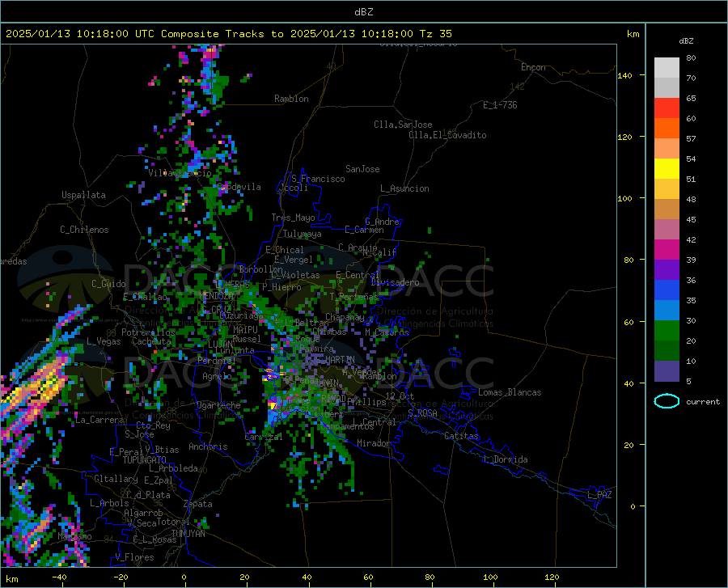Click the -40 km horizontal axis tick
This screenshot has width=728, height=588.
click(x=59, y=577)
